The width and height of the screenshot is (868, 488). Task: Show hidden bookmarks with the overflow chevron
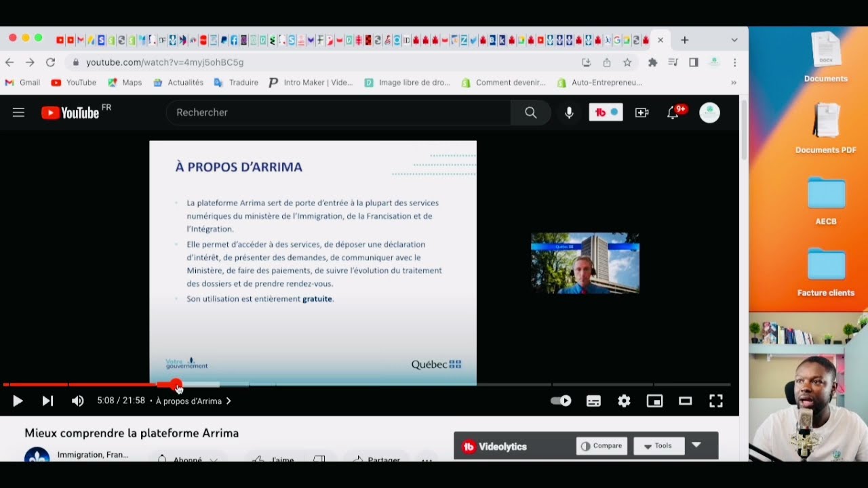[733, 83]
